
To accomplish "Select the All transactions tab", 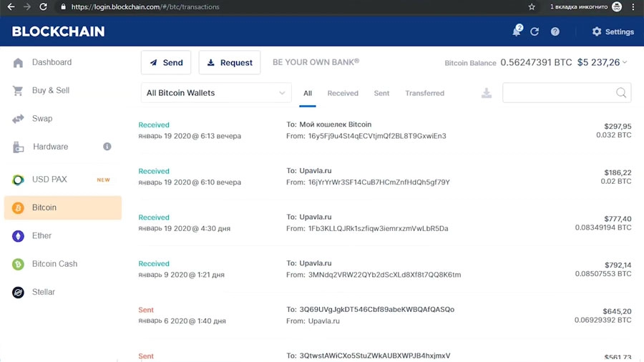I will 308,93.
